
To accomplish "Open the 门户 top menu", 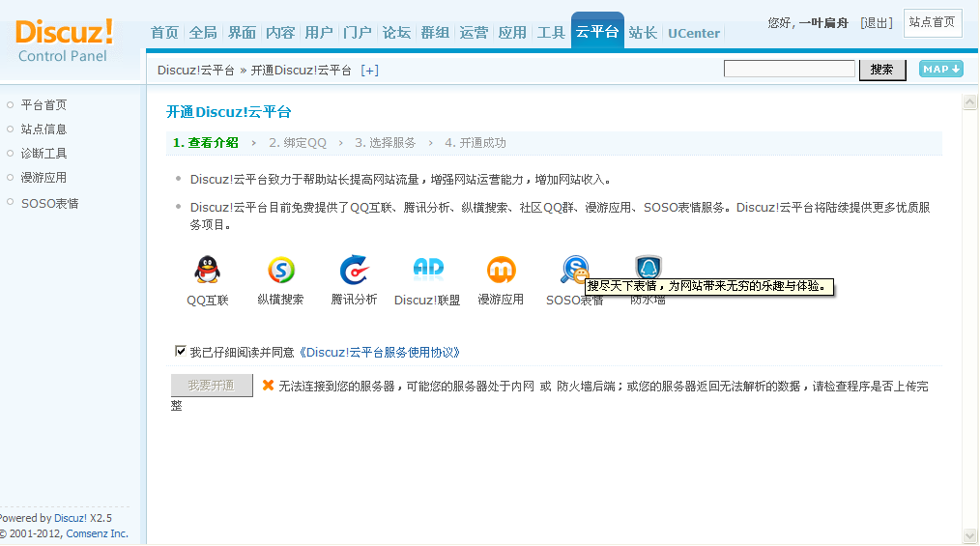I will 358,33.
